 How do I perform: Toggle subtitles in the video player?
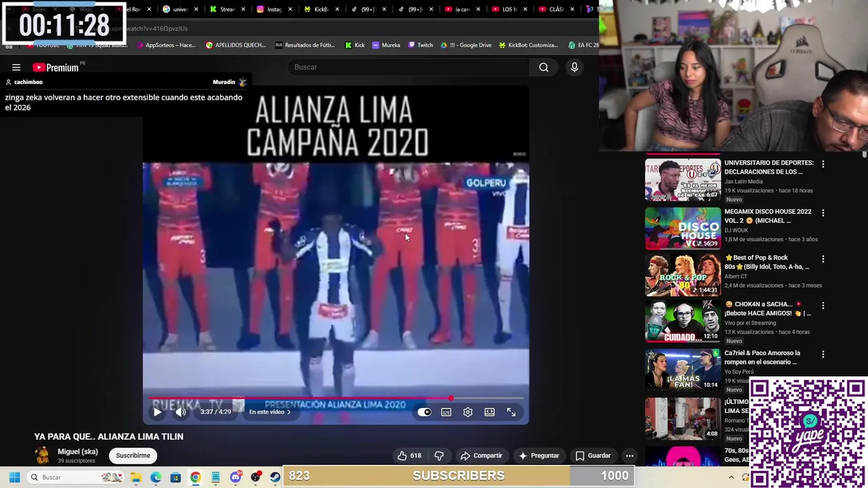tap(446, 412)
